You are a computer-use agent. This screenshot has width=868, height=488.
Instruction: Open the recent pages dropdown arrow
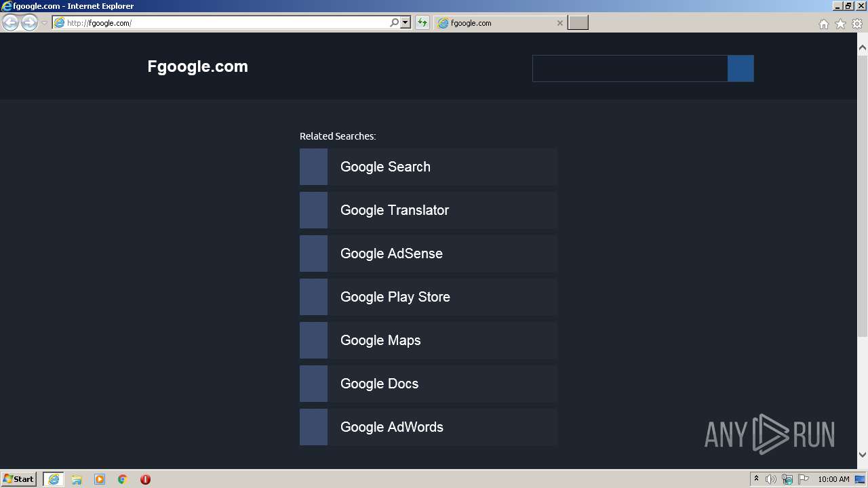44,23
